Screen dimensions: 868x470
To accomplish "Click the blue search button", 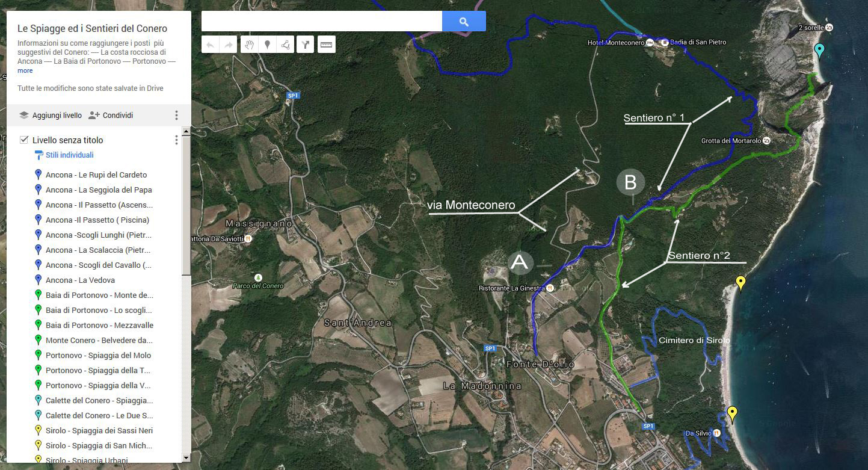I will tap(464, 21).
